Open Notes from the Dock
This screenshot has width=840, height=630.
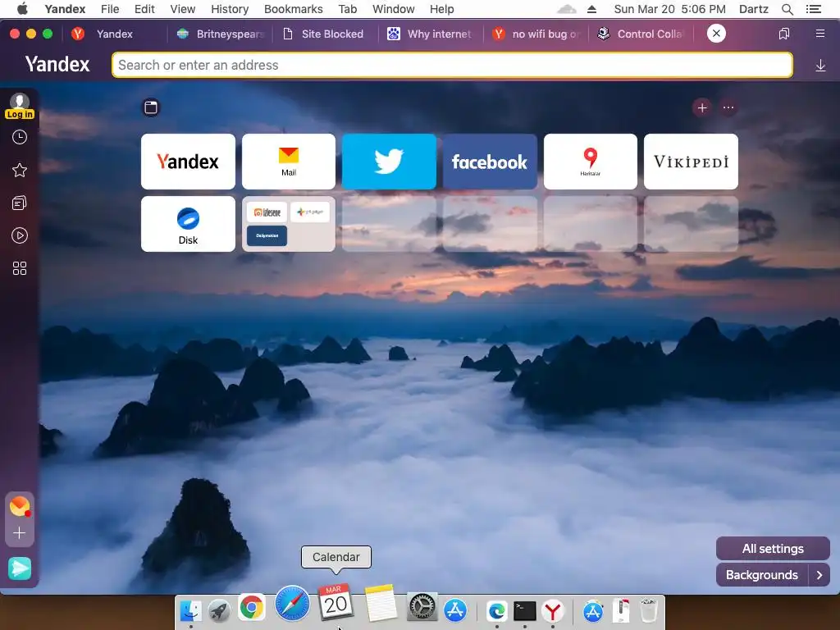tap(381, 603)
